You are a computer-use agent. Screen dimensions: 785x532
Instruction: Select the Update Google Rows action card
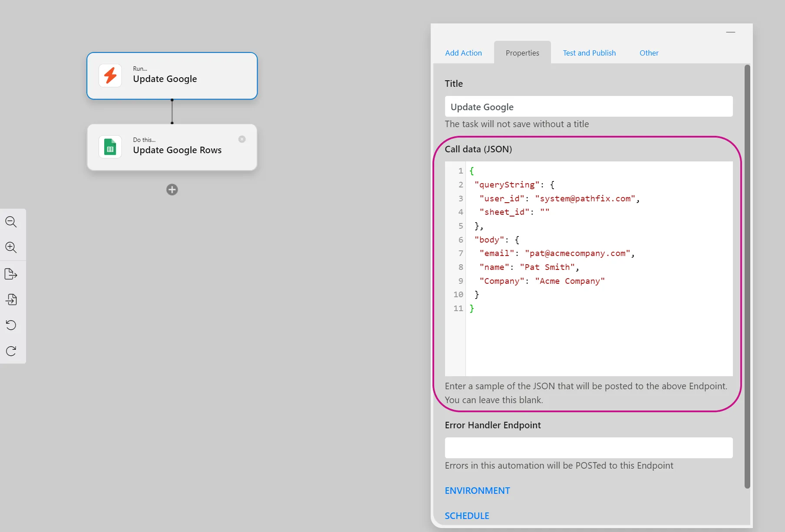pos(172,147)
